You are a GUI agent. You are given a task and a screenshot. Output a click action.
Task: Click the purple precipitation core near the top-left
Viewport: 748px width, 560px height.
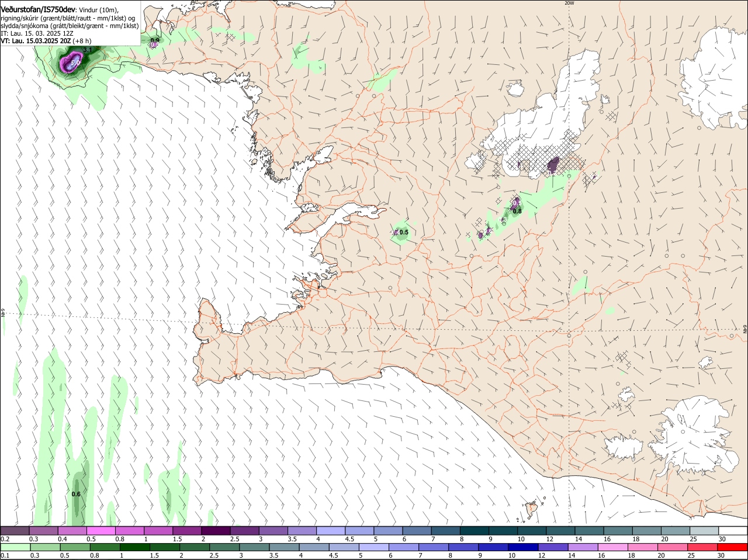pyautogui.click(x=72, y=62)
